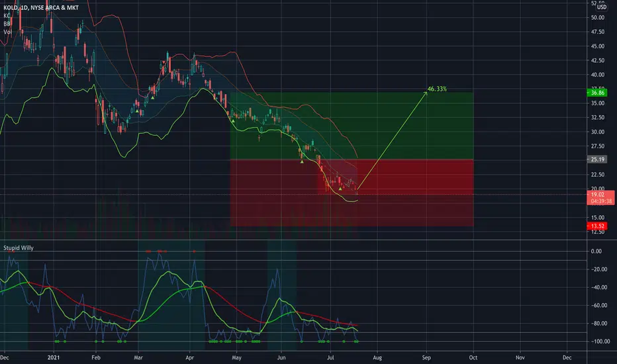Click the Stupid Willy indicator label

pos(19,248)
